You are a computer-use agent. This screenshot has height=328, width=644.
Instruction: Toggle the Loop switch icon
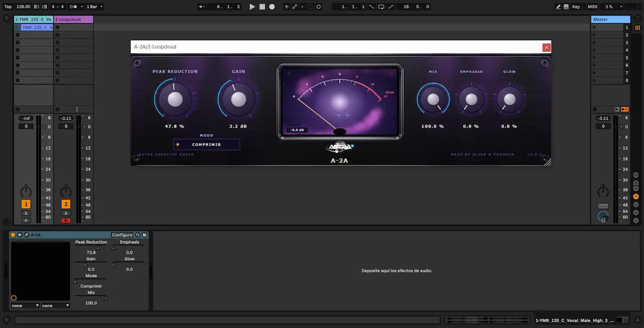pos(381,7)
